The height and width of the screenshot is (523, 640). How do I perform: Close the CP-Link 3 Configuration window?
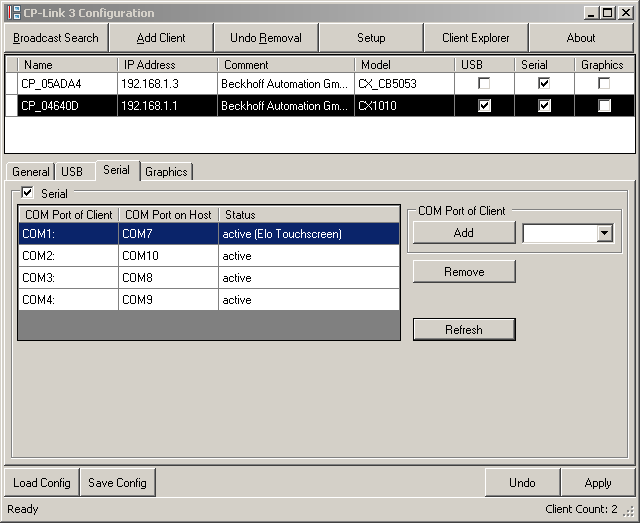click(625, 13)
